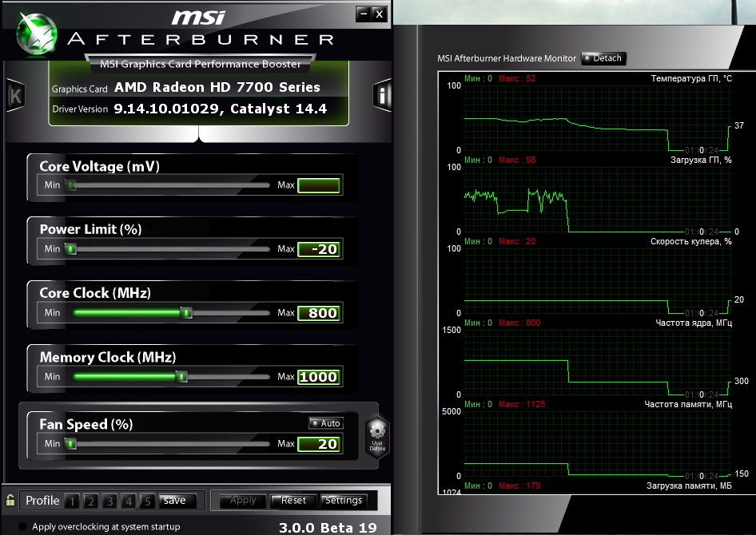Click the Core Voltage slider handle
Screen dimensions: 756x535
[71, 185]
